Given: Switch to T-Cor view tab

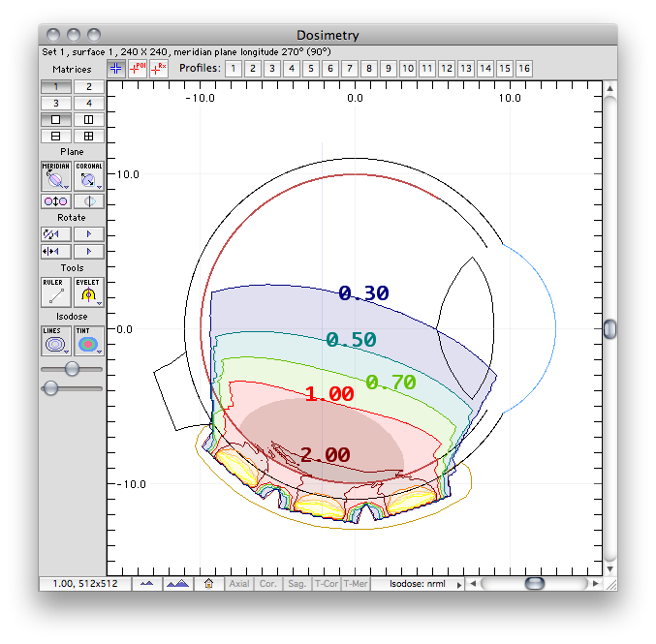Looking at the screenshot, I should pos(327,584).
